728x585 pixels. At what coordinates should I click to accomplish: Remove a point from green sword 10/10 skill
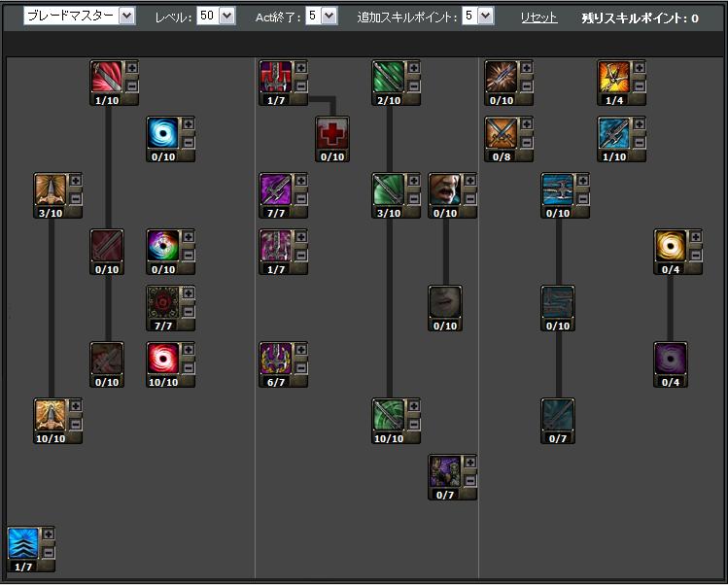click(x=414, y=424)
